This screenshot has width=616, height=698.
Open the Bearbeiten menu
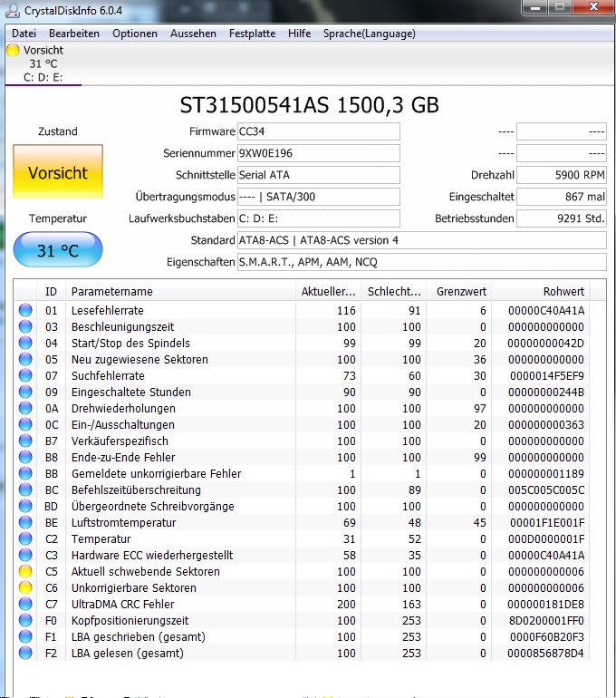(x=74, y=34)
